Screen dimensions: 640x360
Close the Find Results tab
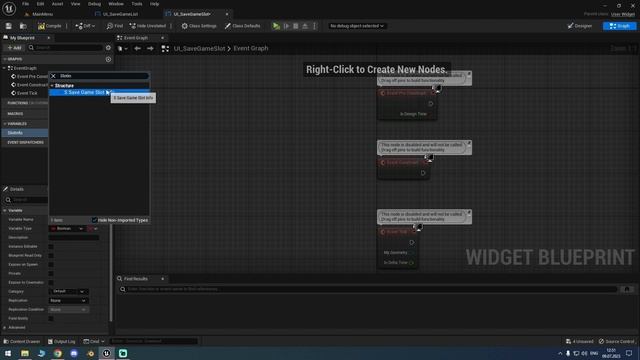coord(162,279)
